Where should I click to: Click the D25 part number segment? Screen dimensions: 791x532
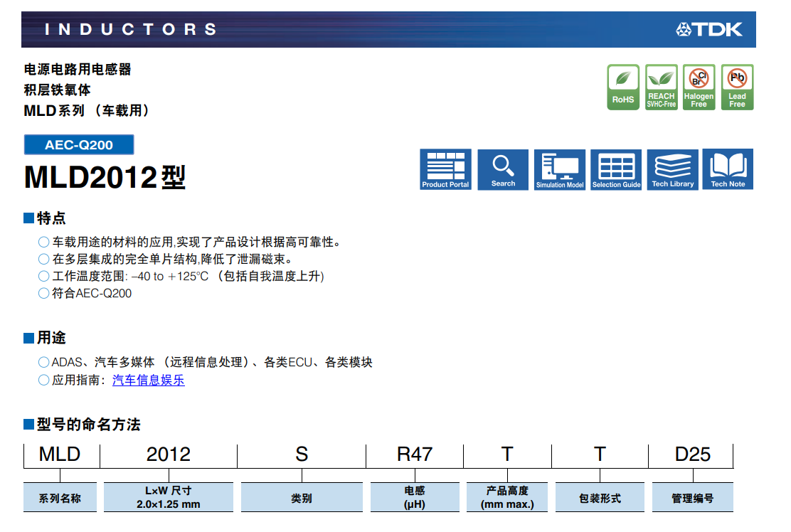[x=693, y=454]
